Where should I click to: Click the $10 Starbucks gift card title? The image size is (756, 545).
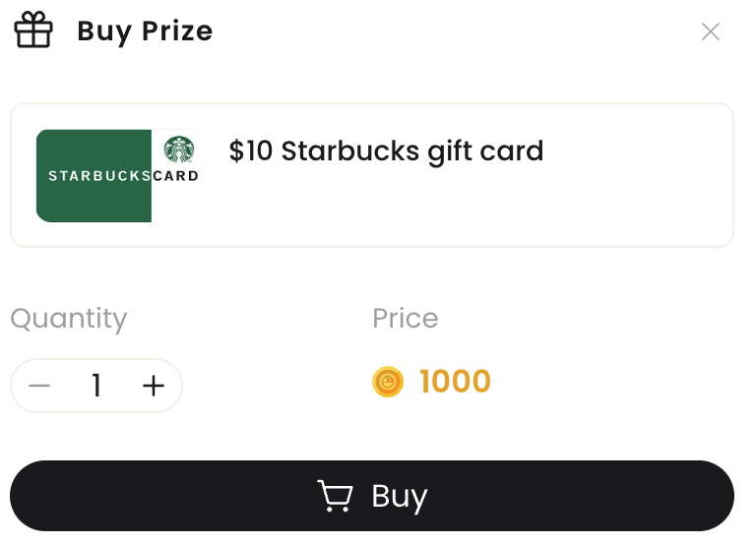pos(386,151)
